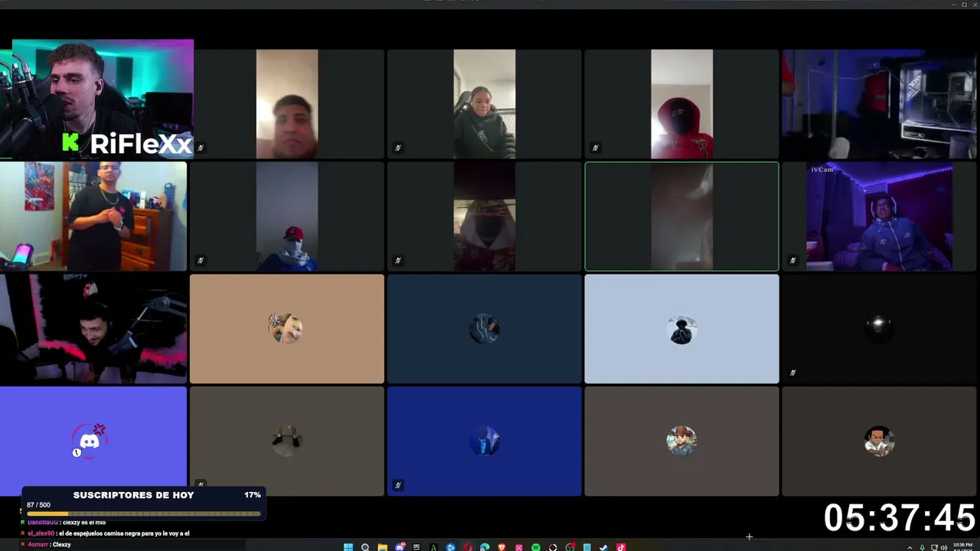The image size is (980, 551).
Task: Select the dark hooded figure video tile
Action: pyautogui.click(x=484, y=216)
